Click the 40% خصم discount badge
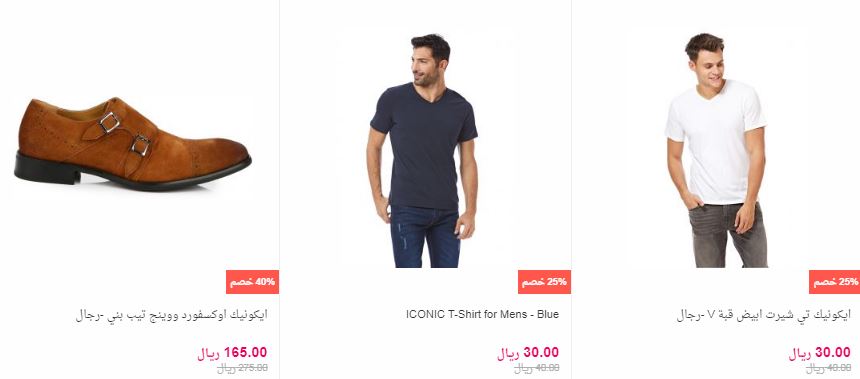 point(252,282)
